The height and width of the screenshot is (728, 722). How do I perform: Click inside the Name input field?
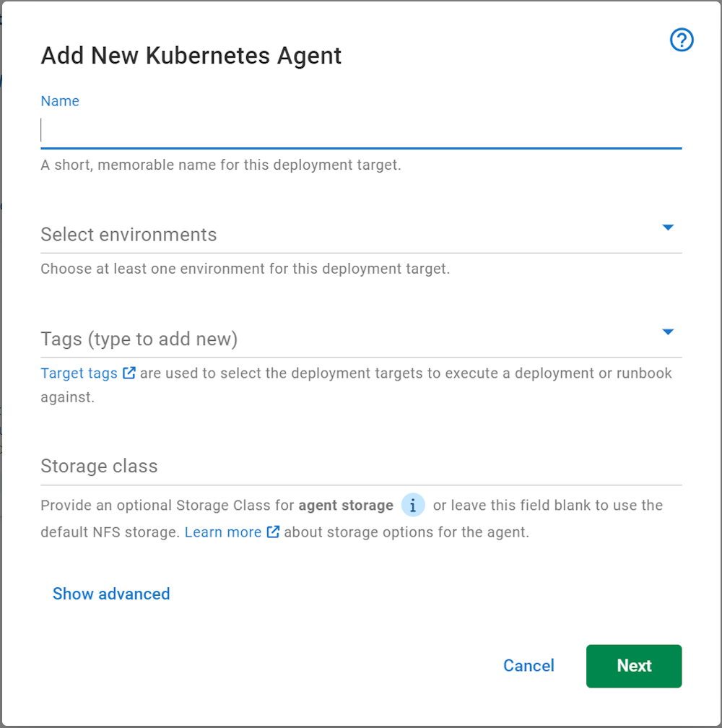click(289, 130)
